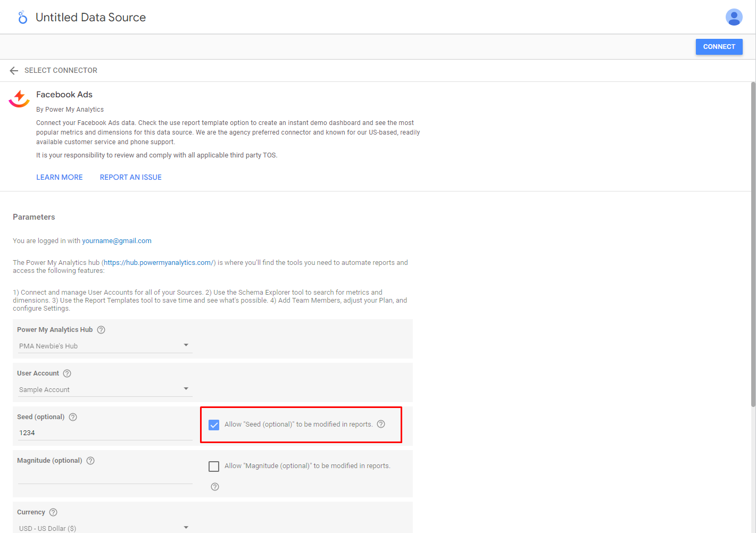Enable Allow Magnitude to be modified in reports
This screenshot has width=756, height=533.
point(214,467)
